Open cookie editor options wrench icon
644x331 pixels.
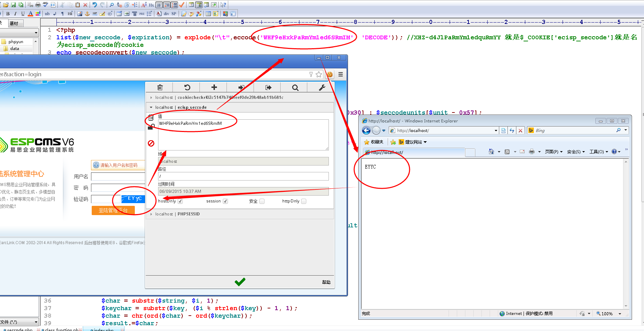[322, 88]
